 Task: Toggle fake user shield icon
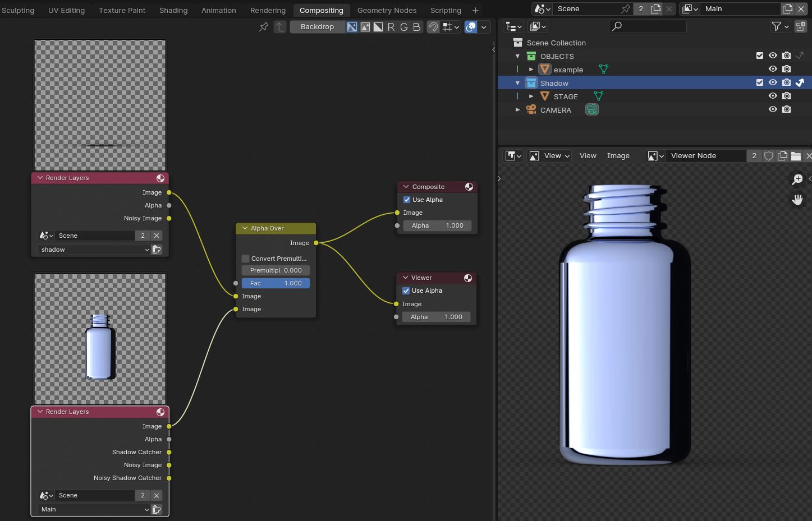click(769, 156)
